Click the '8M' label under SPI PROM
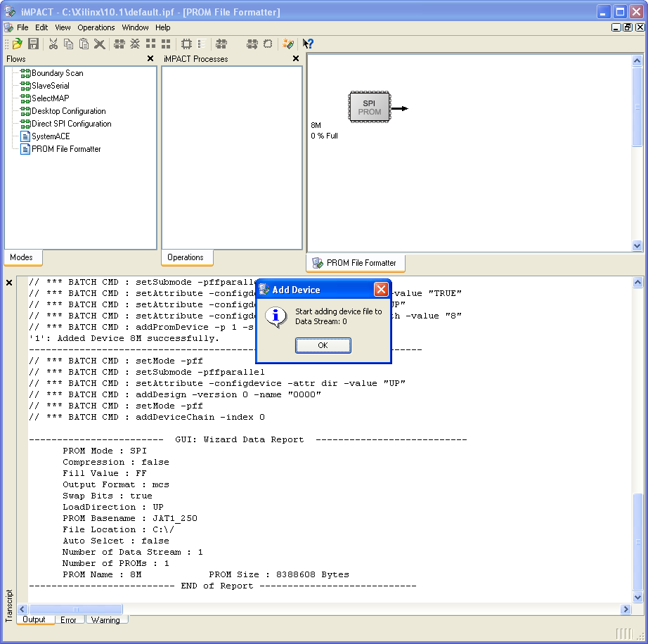Viewport: 648px width, 644px height. click(316, 125)
